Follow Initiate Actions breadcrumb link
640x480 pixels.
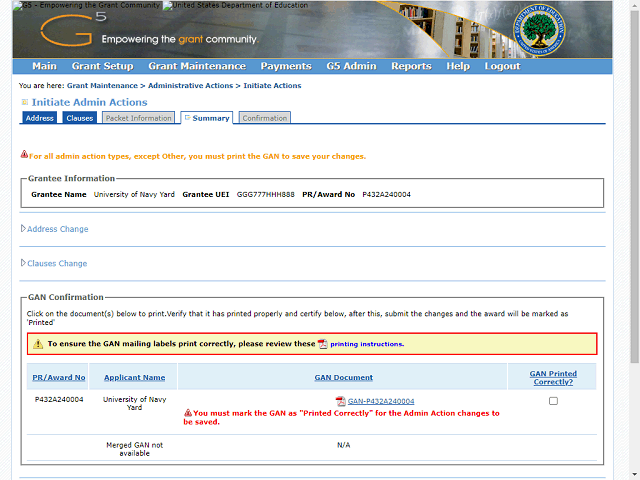point(272,86)
